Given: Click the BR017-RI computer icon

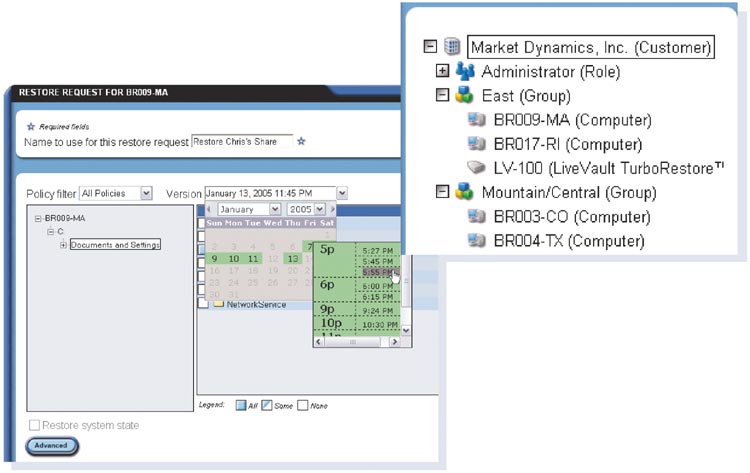Looking at the screenshot, I should tap(477, 144).
